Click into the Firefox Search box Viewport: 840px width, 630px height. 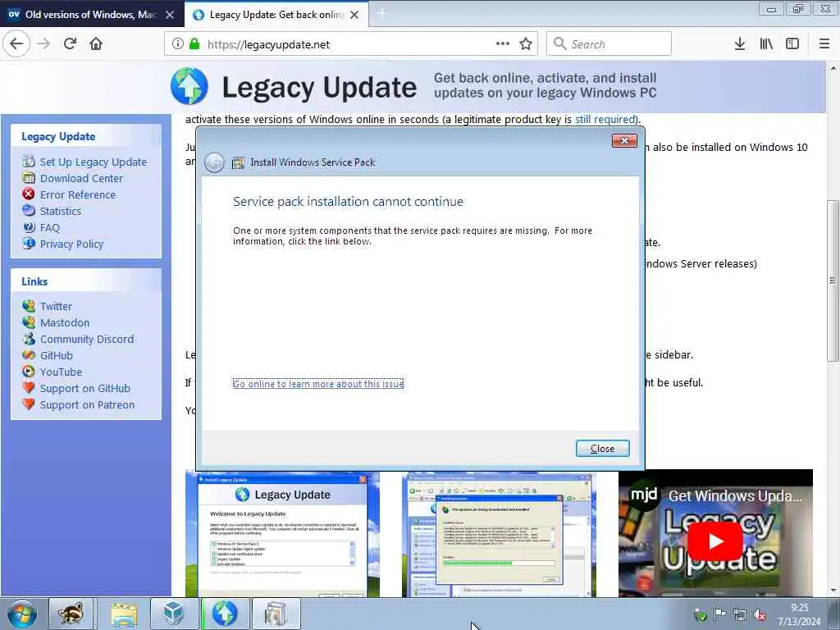tap(609, 44)
